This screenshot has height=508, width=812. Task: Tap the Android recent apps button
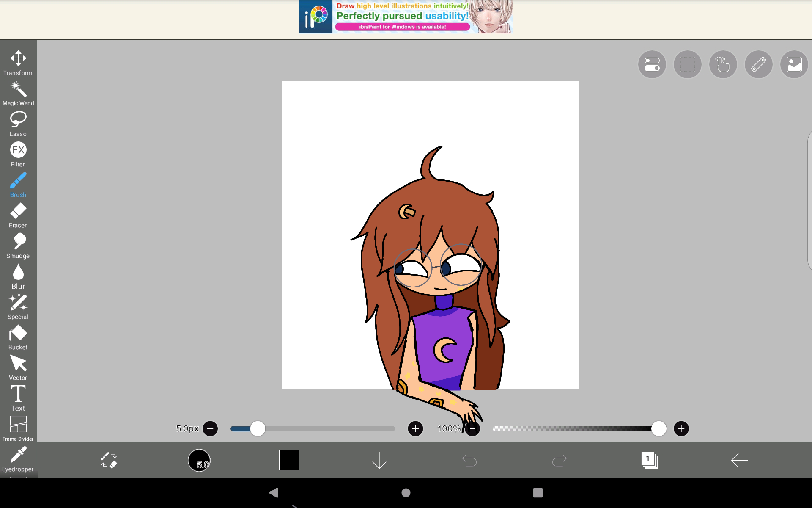538,493
